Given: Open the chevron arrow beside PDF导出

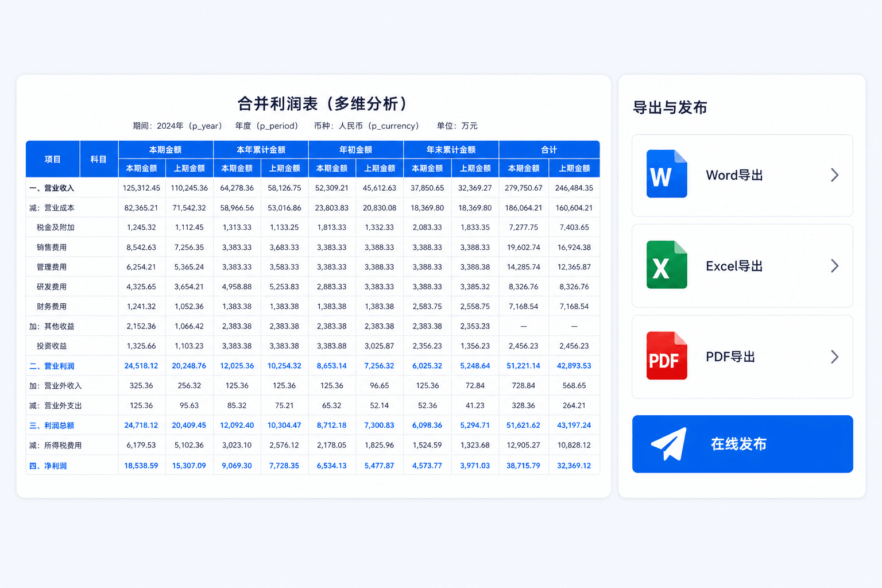Looking at the screenshot, I should 835,357.
